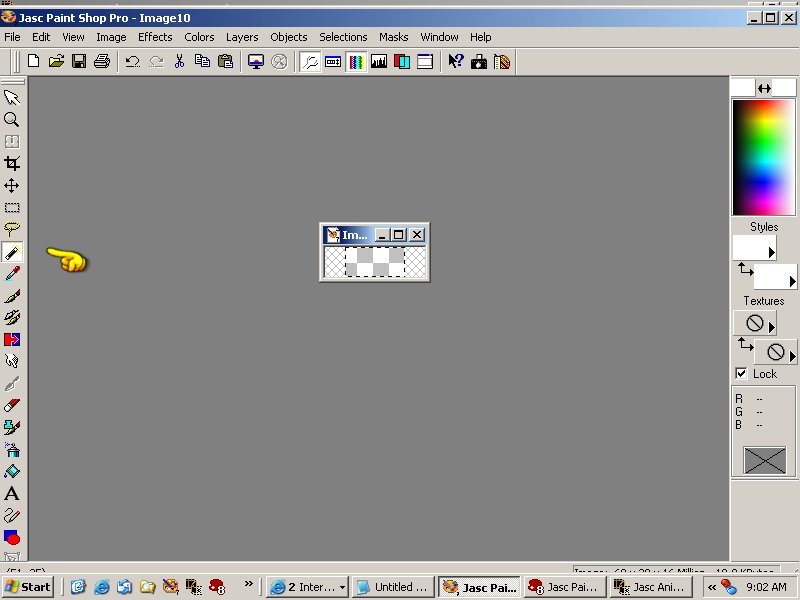This screenshot has height=600, width=800.
Task: Toggle the Lock checkbox
Action: pos(741,373)
